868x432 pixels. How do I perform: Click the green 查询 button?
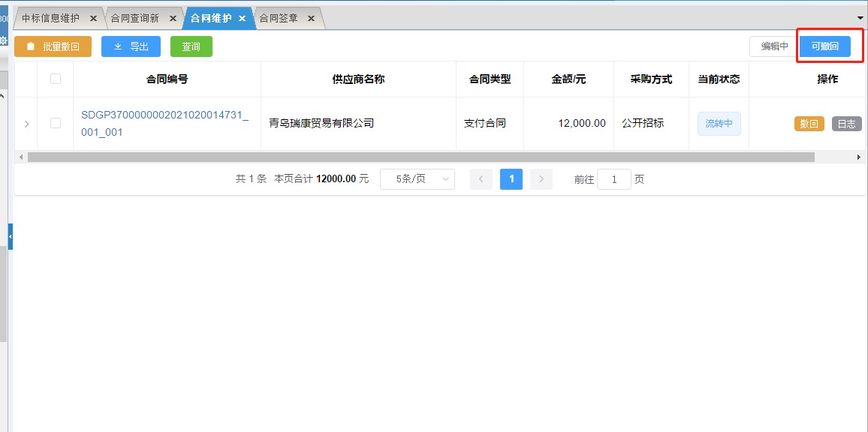point(191,46)
